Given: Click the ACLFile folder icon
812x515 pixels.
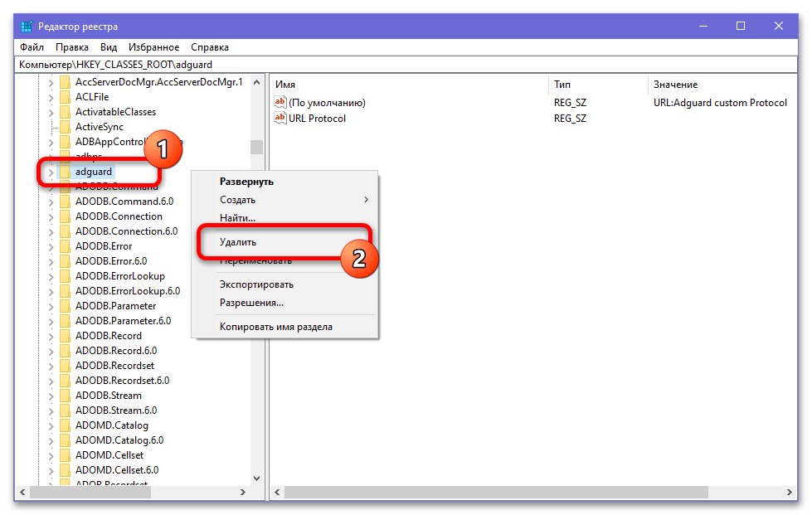Looking at the screenshot, I should (65, 97).
